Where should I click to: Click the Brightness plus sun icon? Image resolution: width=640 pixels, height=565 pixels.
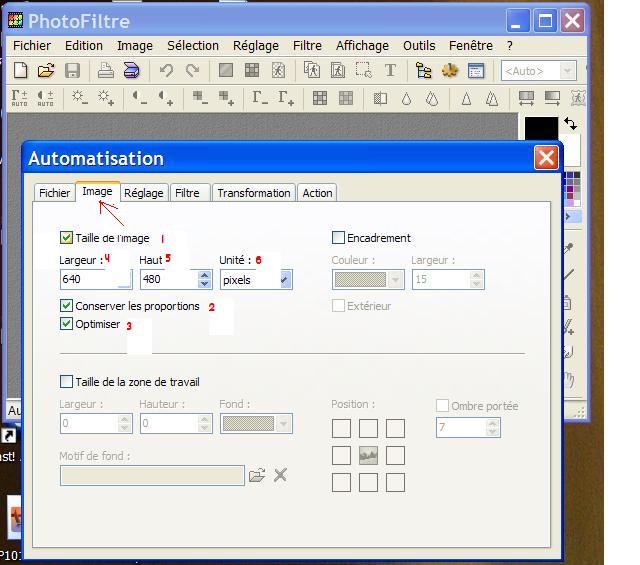point(105,98)
